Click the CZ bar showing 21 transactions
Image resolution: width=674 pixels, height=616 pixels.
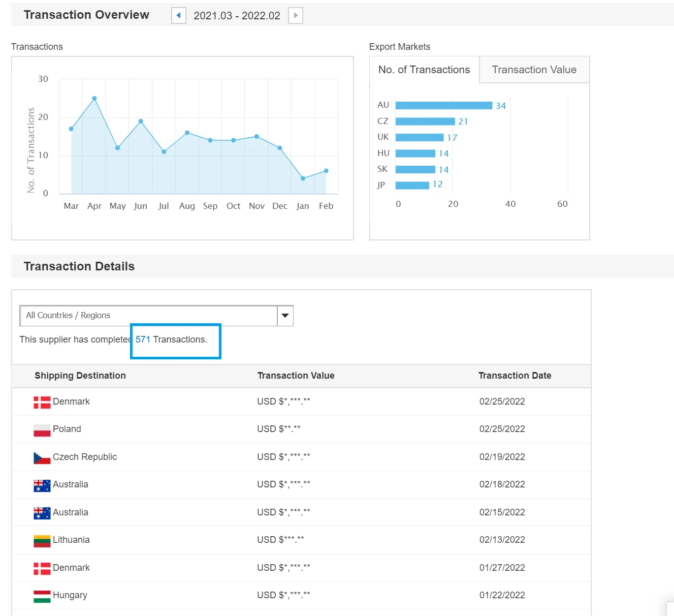click(425, 121)
